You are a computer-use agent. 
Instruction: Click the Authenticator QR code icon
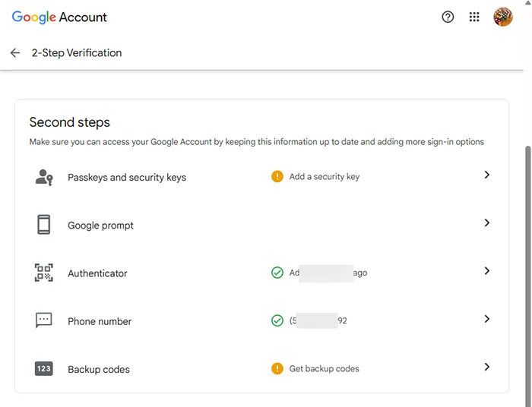[44, 273]
